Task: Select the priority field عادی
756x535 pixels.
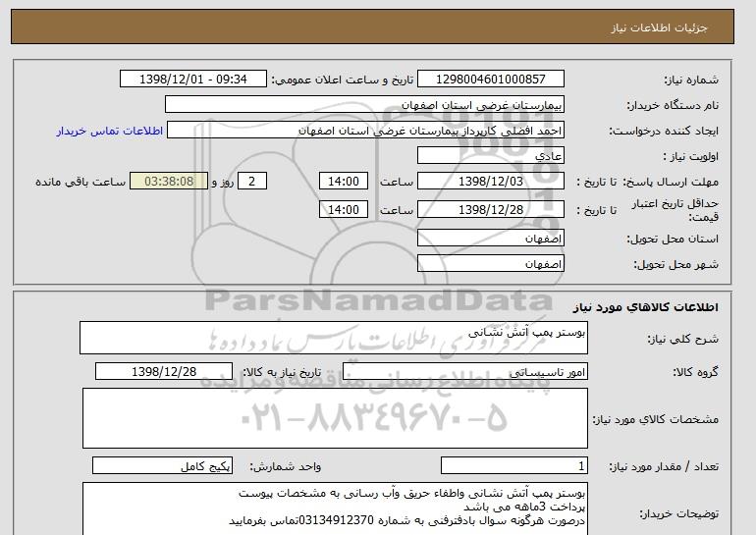Action: pyautogui.click(x=490, y=156)
